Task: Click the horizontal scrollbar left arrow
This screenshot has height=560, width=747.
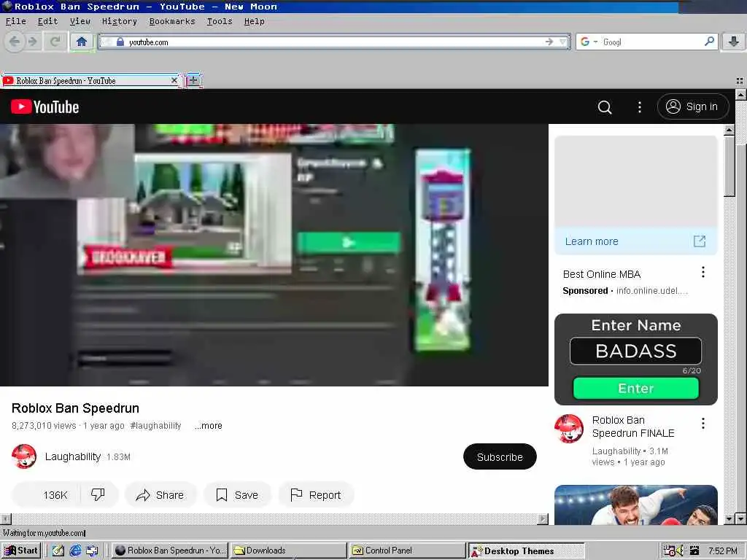Action: click(x=5, y=519)
